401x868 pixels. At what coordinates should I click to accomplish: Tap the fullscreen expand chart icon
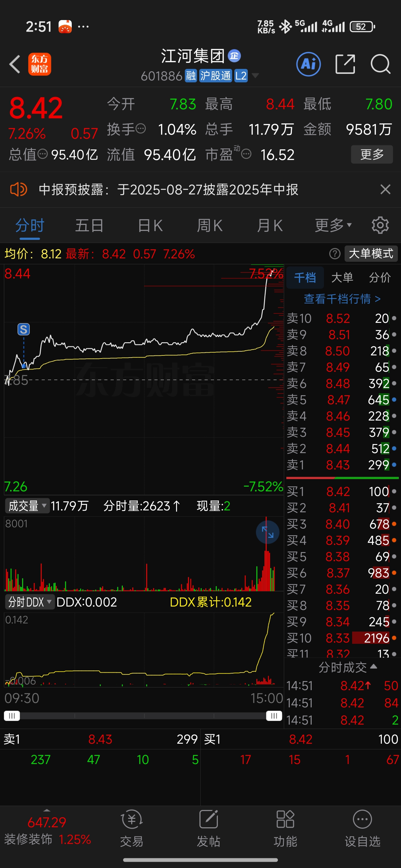click(x=268, y=532)
